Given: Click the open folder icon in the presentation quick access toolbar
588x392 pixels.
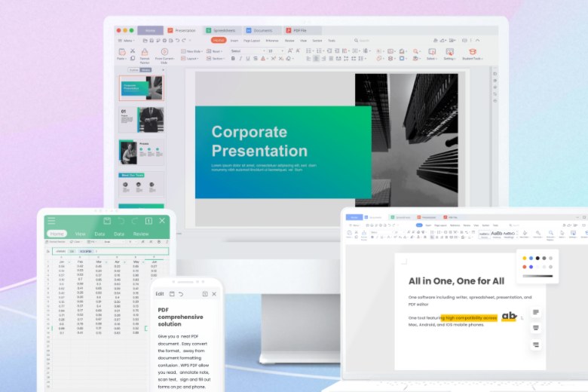Looking at the screenshot, I should pos(145,41).
